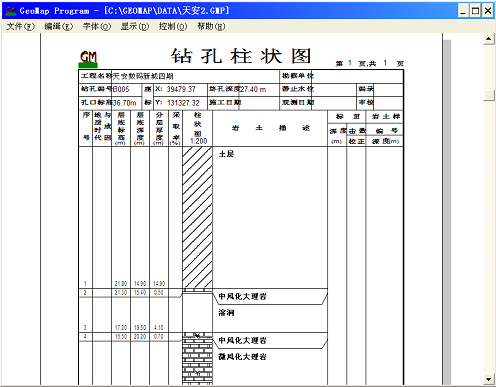Maximize the GeoMap Program window

point(475,11)
